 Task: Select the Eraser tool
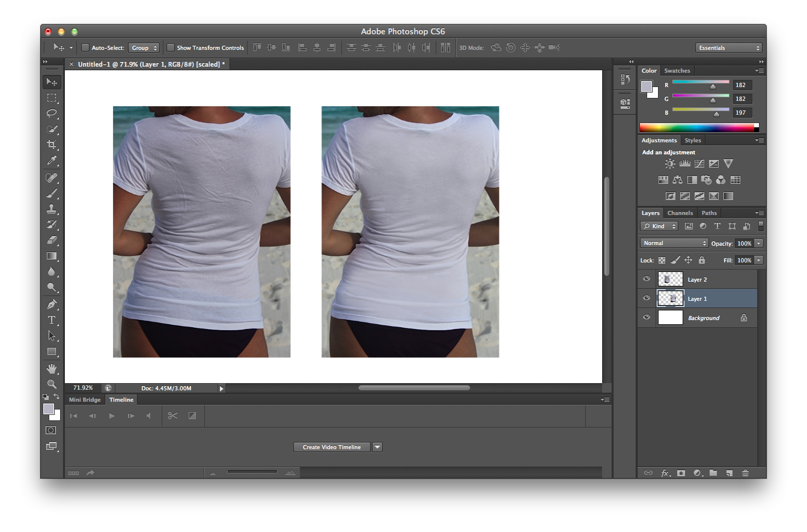[x=52, y=240]
